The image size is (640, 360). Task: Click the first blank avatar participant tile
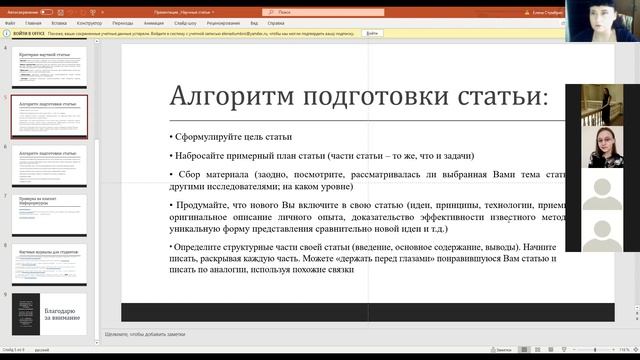click(602, 189)
